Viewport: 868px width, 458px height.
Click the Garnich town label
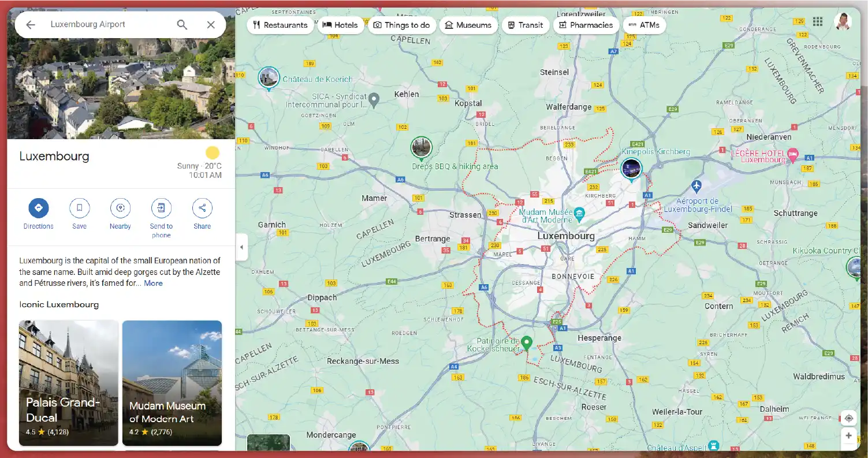click(272, 225)
